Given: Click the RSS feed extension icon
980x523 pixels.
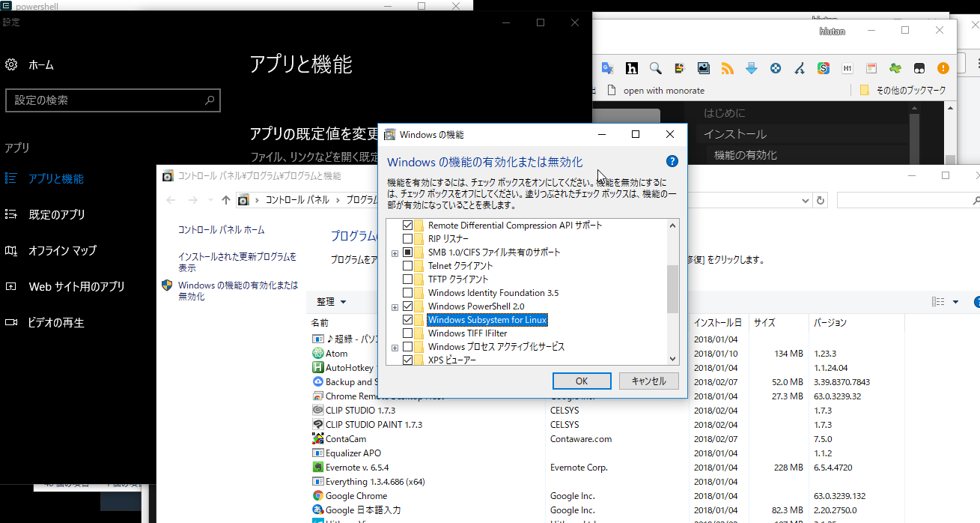Looking at the screenshot, I should 727,68.
